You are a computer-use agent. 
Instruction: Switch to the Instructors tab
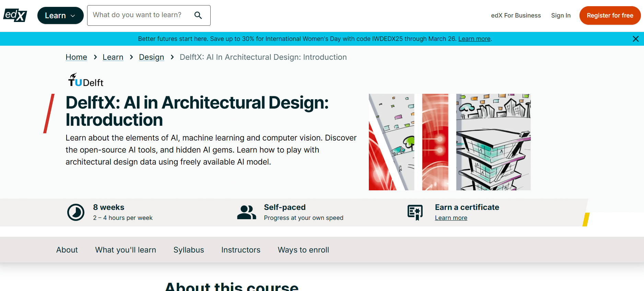(241, 250)
